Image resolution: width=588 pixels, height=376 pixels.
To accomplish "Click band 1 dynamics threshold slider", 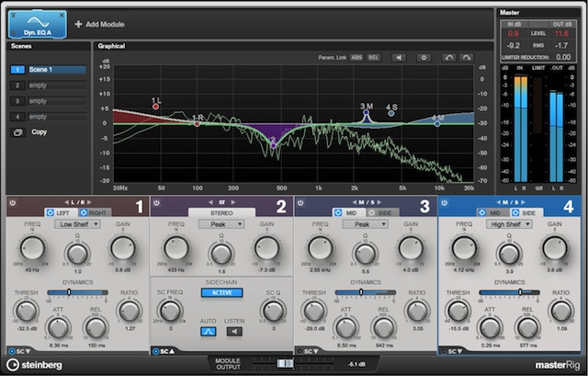I will [77, 292].
